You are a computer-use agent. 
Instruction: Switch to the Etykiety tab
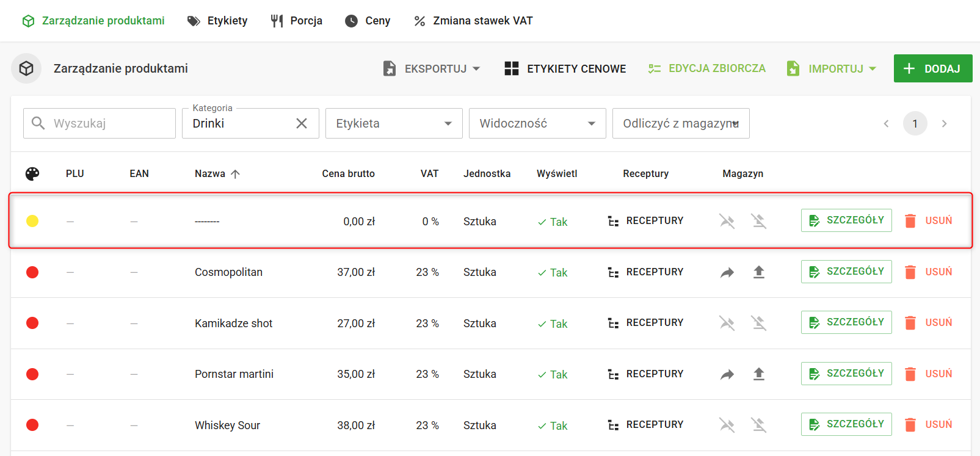[x=217, y=21]
